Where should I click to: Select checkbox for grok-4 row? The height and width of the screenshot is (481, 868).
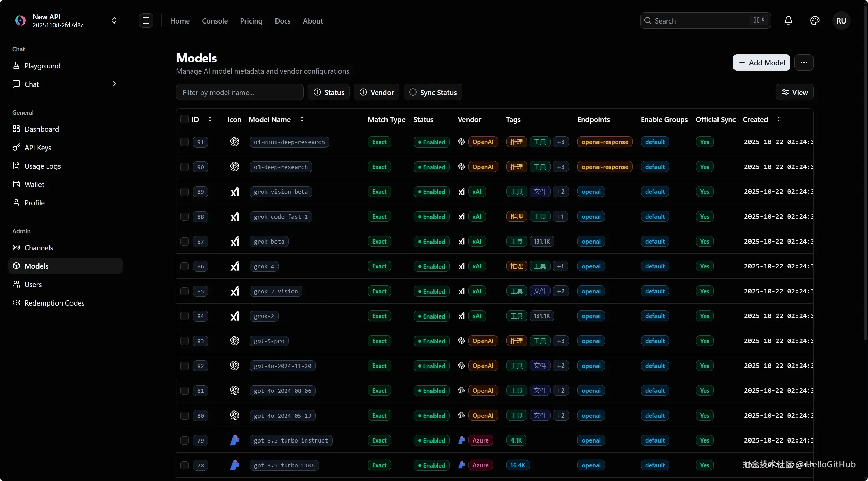(x=185, y=266)
